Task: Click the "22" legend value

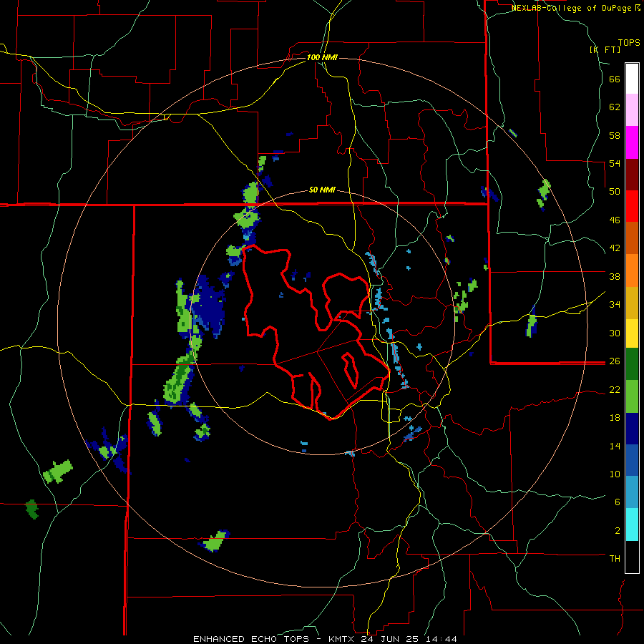Action: (x=615, y=389)
